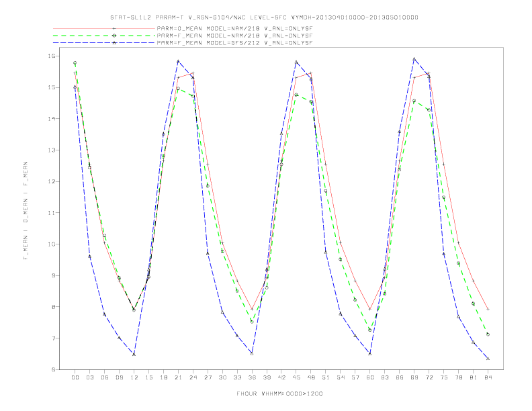
Task: Click x-axis tick label 15
Action: [148, 377]
